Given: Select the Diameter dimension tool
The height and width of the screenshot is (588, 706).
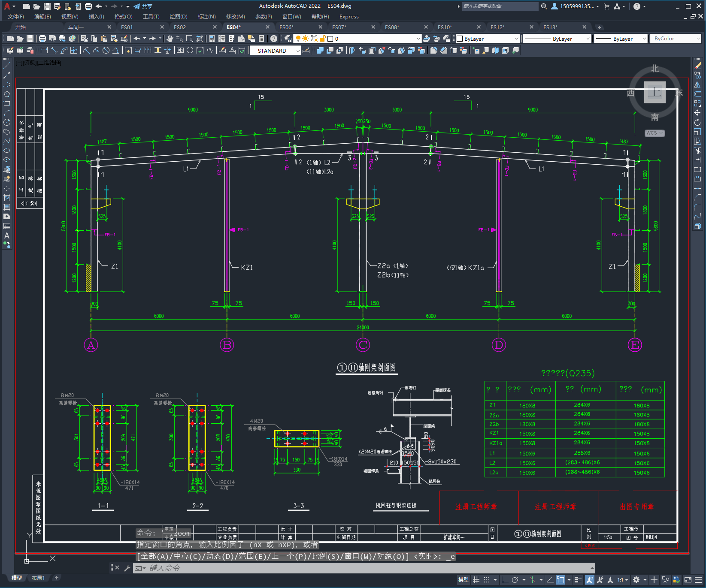Looking at the screenshot, I should [x=106, y=50].
